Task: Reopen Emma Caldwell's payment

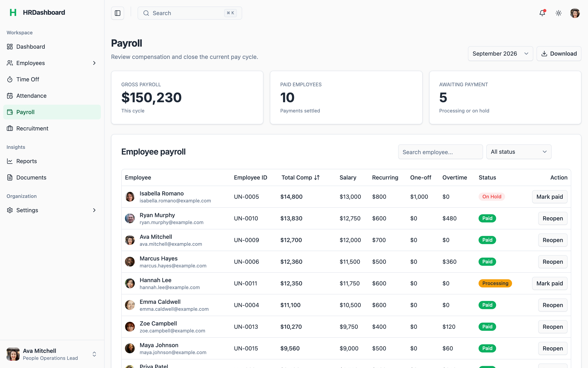Action: (x=552, y=305)
